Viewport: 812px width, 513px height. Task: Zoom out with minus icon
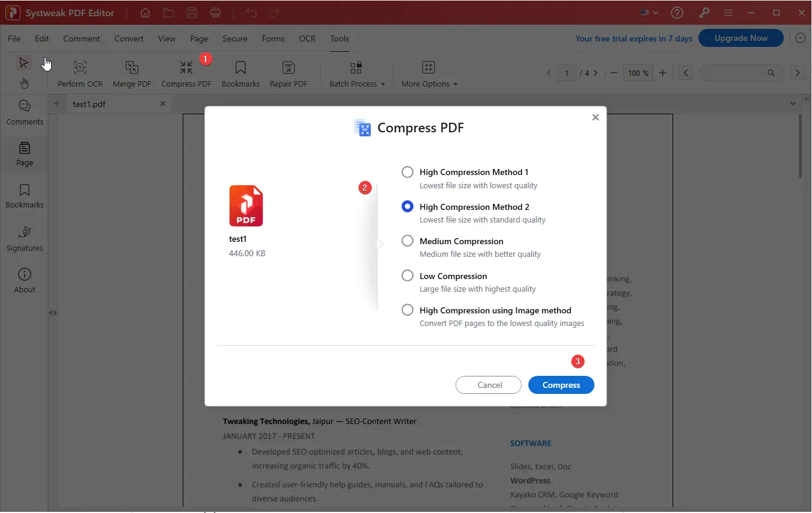tap(614, 73)
